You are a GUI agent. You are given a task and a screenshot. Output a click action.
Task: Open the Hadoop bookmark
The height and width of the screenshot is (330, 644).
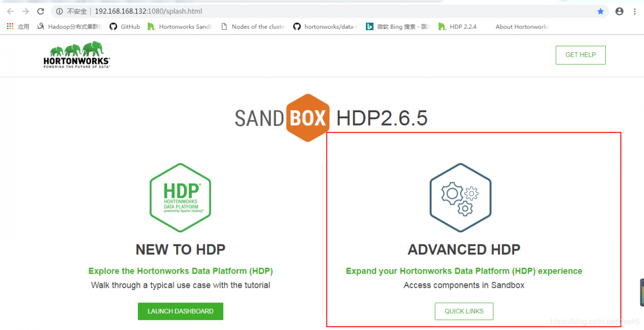(x=69, y=27)
